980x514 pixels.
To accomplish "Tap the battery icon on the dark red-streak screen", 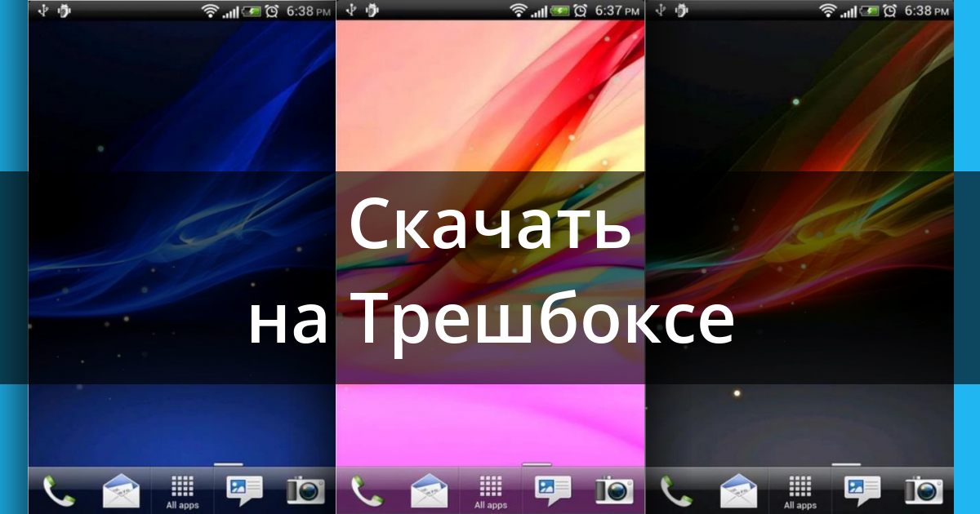I will click(x=867, y=11).
